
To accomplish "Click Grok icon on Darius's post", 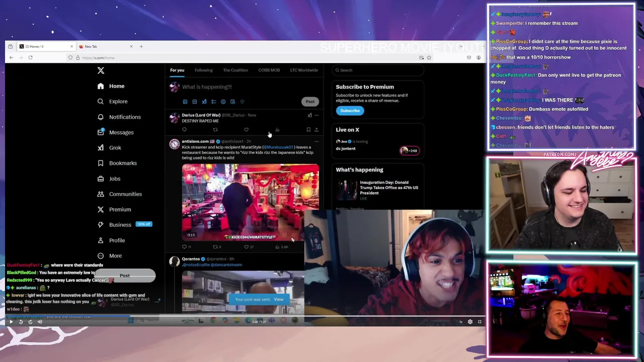I will pyautogui.click(x=309, y=115).
